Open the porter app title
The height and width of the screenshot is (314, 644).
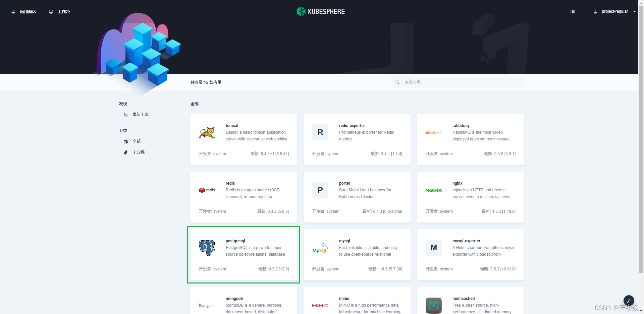344,183
